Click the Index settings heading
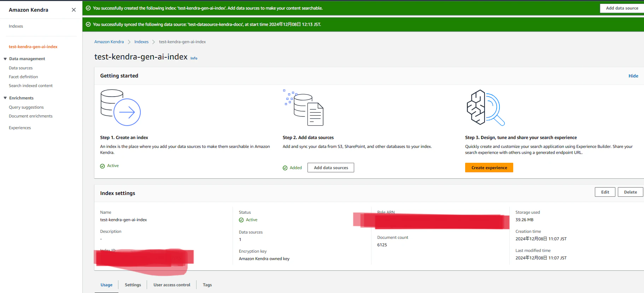The image size is (644, 293). click(x=118, y=193)
